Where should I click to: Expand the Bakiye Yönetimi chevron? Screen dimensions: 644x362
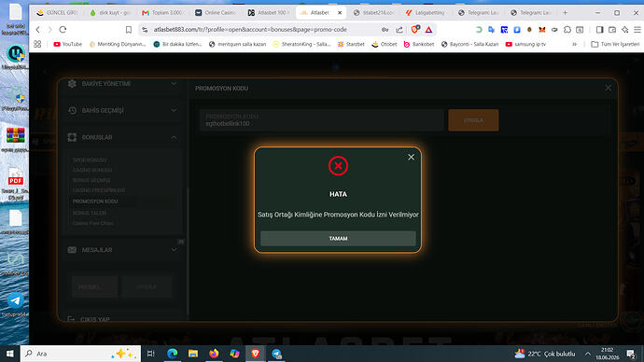175,84
